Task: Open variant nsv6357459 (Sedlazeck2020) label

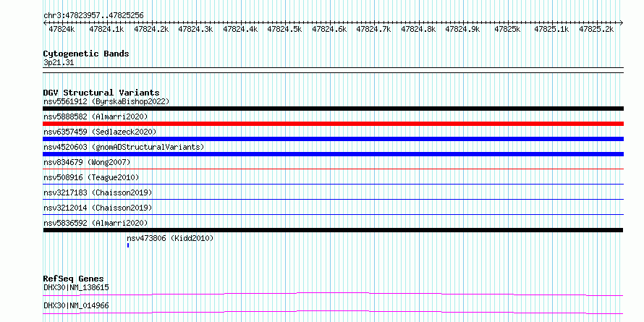Action: point(100,132)
